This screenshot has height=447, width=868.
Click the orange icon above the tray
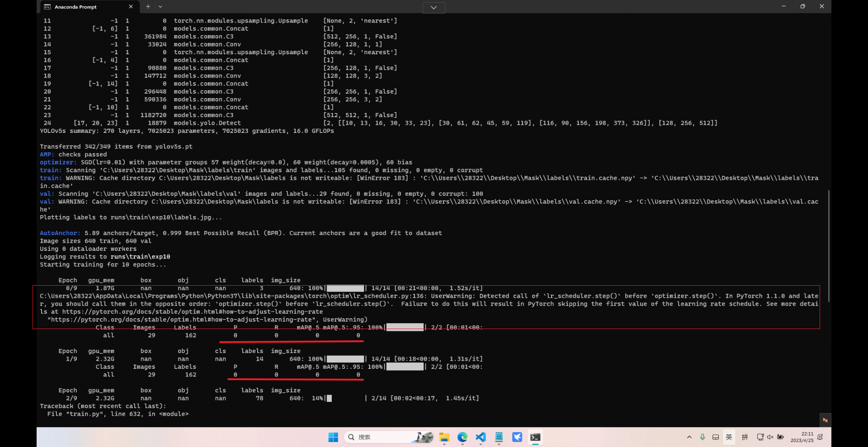pyautogui.click(x=825, y=420)
